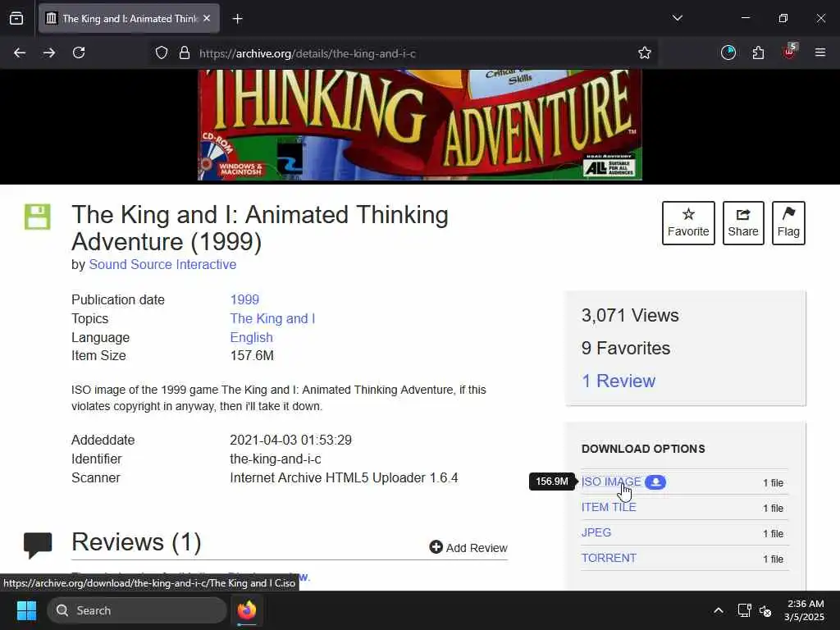Click the Favorite button
840x630 pixels.
(x=688, y=223)
